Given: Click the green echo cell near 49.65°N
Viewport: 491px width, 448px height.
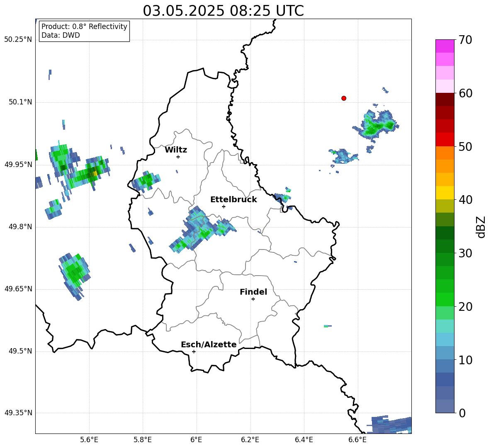Looking at the screenshot, I should pos(75,276).
